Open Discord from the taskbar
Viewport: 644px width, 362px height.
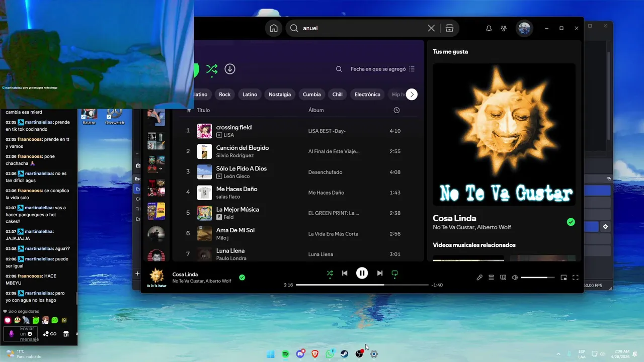pos(300,354)
